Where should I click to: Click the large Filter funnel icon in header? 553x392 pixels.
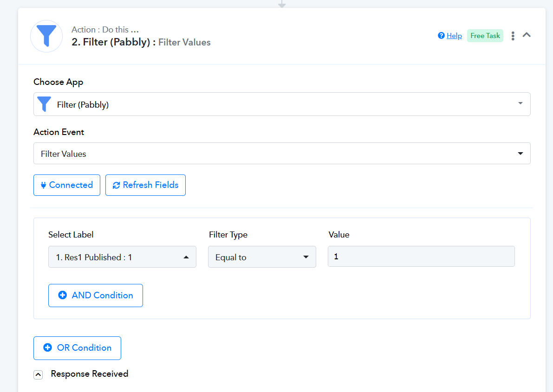pyautogui.click(x=46, y=36)
